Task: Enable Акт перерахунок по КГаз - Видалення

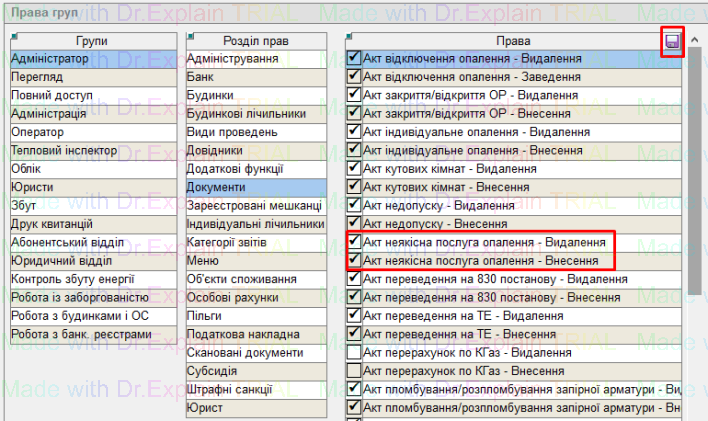Action: [354, 353]
